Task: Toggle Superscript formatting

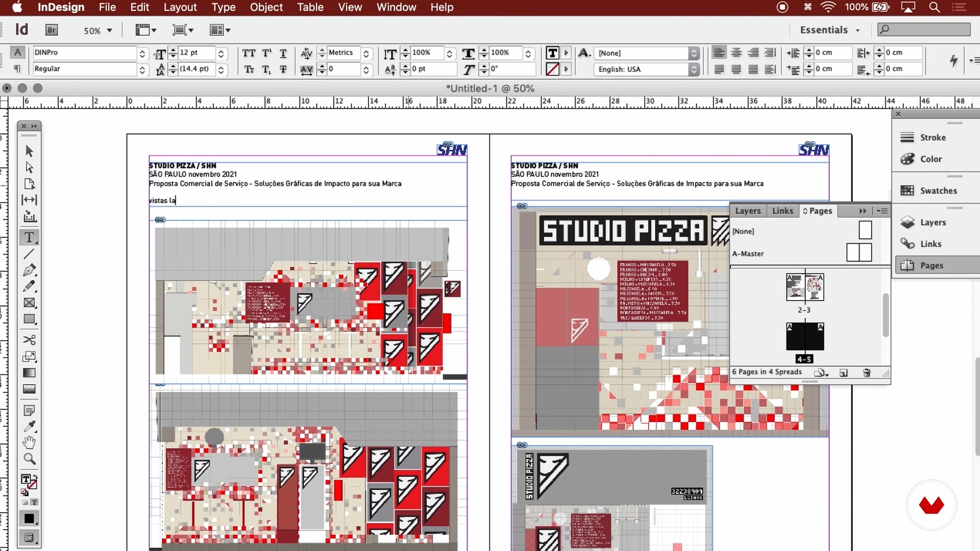Action: point(266,53)
